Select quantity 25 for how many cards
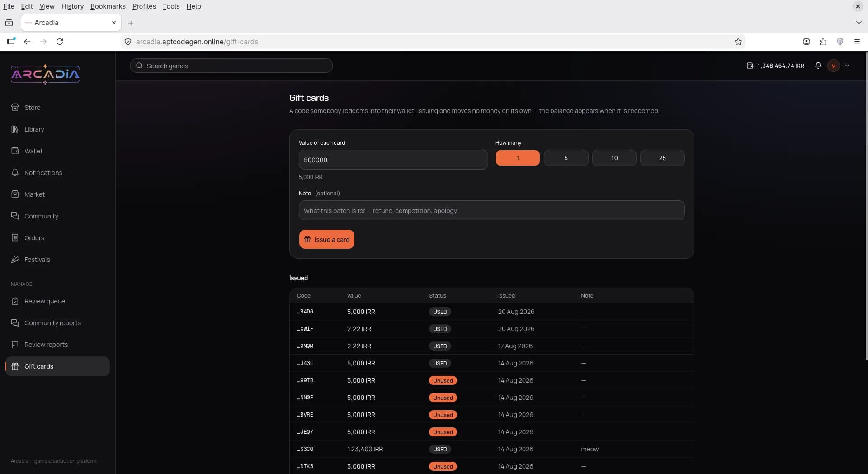The image size is (868, 474). [x=662, y=158]
